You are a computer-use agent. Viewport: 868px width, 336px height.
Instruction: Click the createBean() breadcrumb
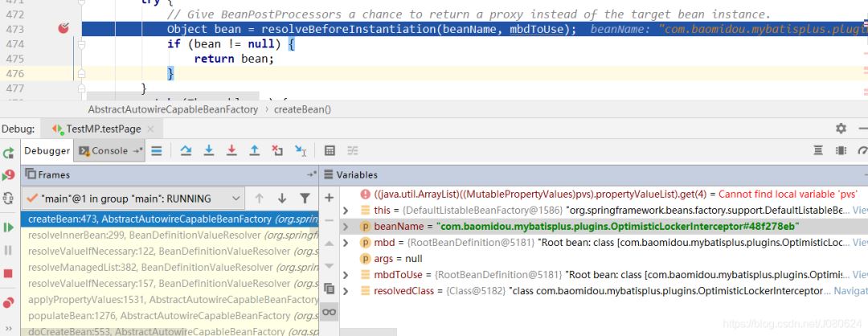[x=302, y=109]
